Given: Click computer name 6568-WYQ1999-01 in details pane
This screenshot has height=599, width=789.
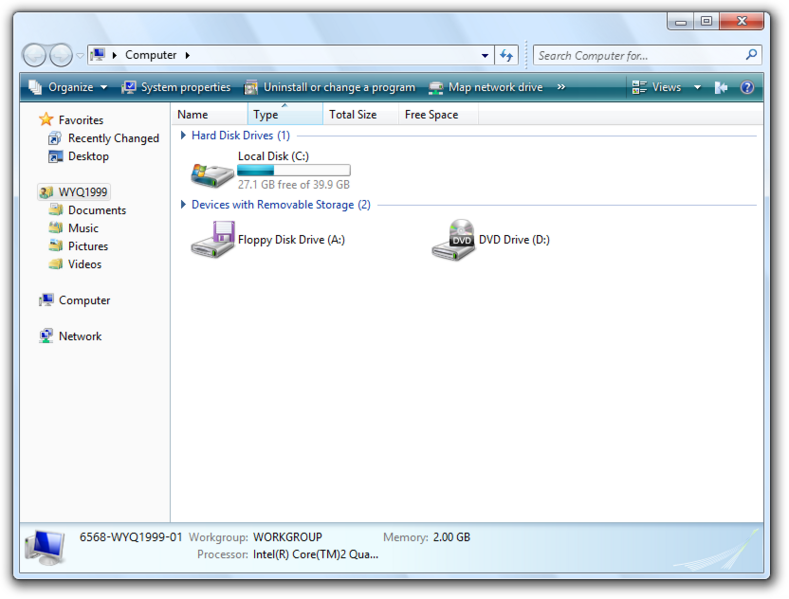Looking at the screenshot, I should (131, 537).
